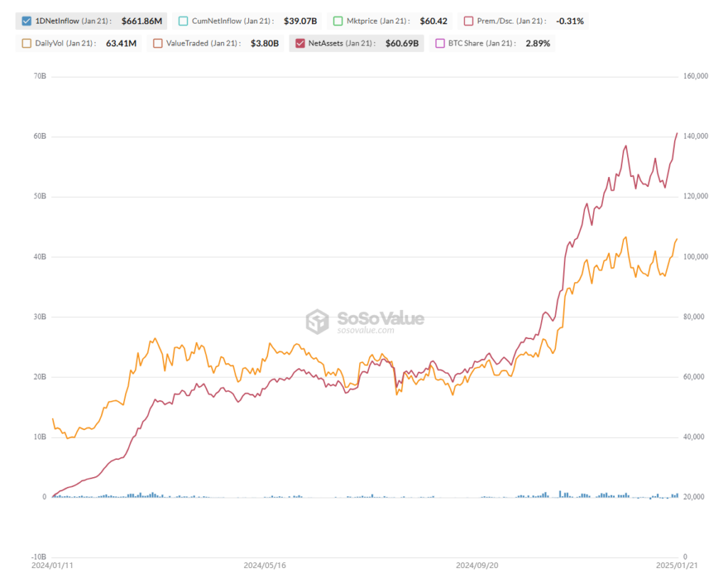Enable the ValueTraded checkbox
The height and width of the screenshot is (573, 728).
pyautogui.click(x=158, y=43)
